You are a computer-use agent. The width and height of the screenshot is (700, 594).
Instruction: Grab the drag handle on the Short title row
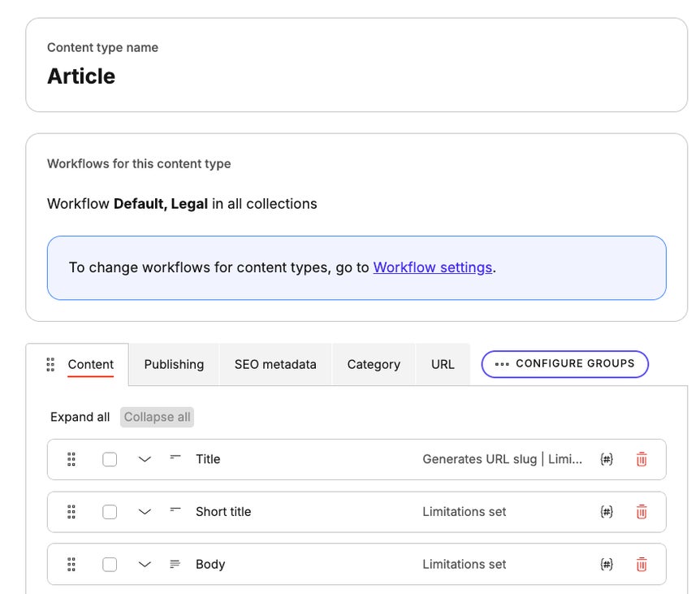tap(71, 512)
